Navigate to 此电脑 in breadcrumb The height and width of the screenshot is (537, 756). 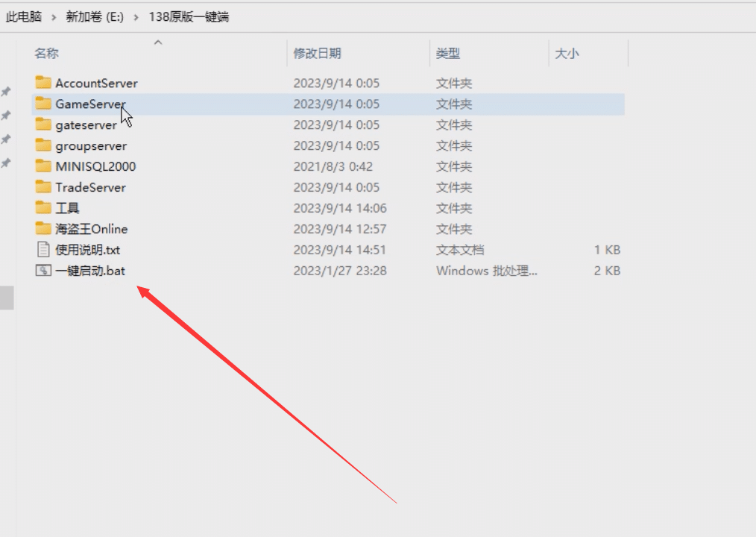(x=24, y=16)
